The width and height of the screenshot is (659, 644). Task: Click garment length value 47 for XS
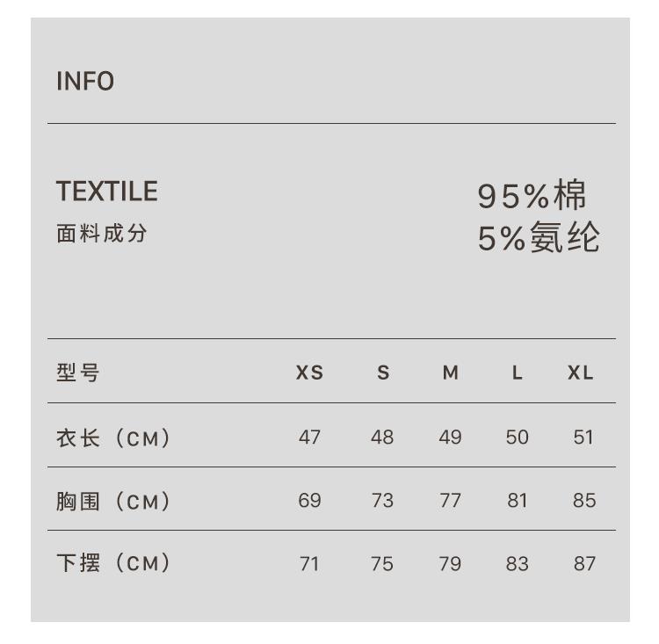[309, 437]
